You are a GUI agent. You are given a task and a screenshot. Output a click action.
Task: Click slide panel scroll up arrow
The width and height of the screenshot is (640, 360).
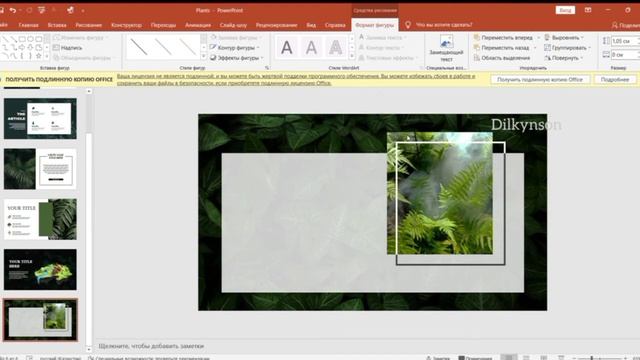click(x=89, y=92)
